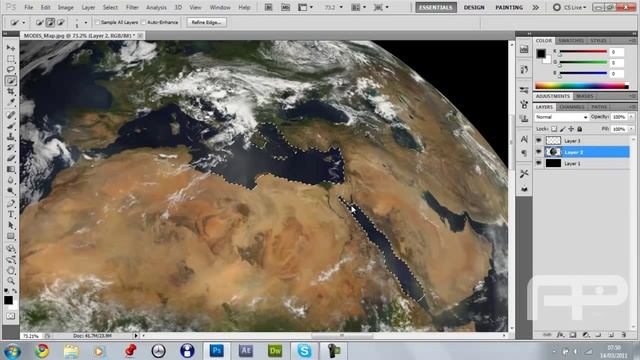Image resolution: width=640 pixels, height=360 pixels.
Task: Expand more workspaces chevron
Action: coord(536,7)
